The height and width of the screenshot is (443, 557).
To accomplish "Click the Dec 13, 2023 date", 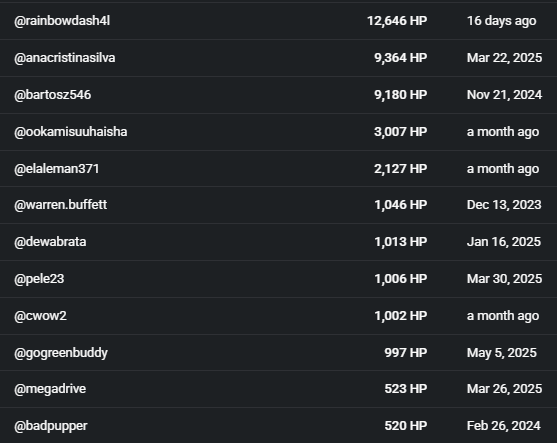I will pyautogui.click(x=504, y=205).
